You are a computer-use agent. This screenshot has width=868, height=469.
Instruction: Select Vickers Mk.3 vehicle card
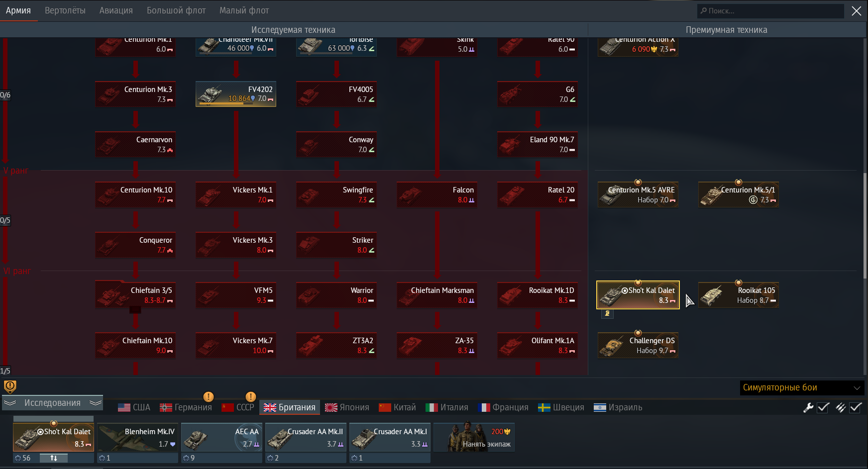pyautogui.click(x=236, y=245)
